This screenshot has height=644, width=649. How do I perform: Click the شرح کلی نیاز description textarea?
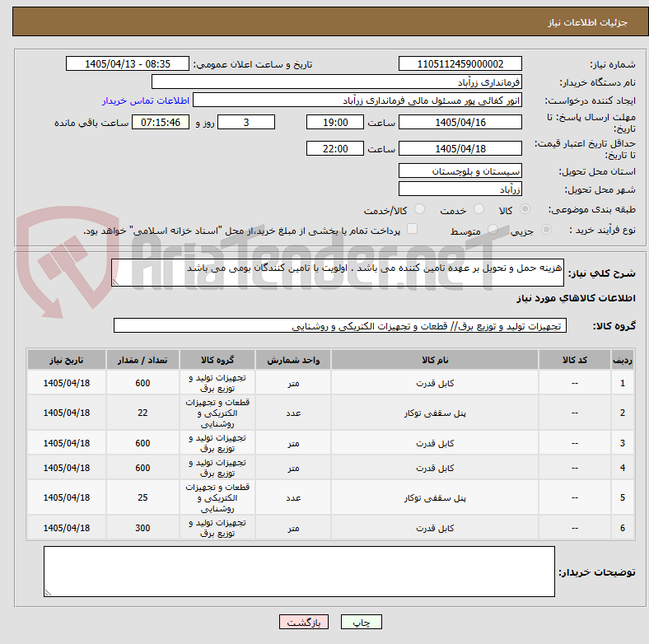tap(338, 273)
